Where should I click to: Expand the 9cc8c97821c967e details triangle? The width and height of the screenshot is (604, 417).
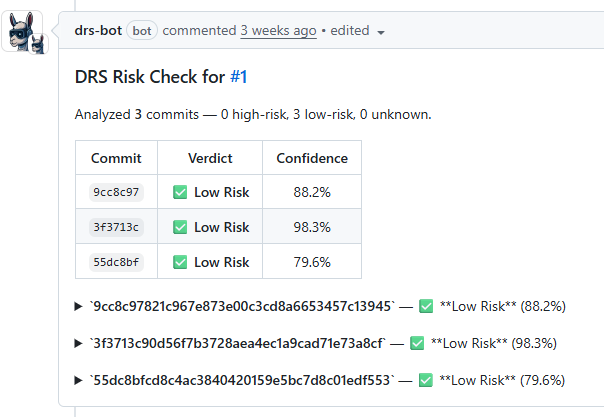(79, 306)
